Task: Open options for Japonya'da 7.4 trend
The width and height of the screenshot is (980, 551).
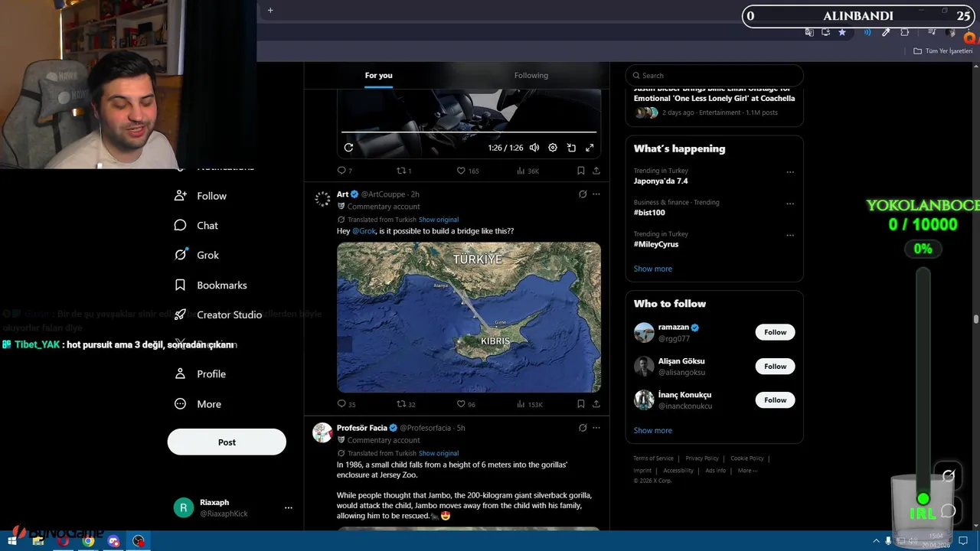Action: [x=790, y=172]
